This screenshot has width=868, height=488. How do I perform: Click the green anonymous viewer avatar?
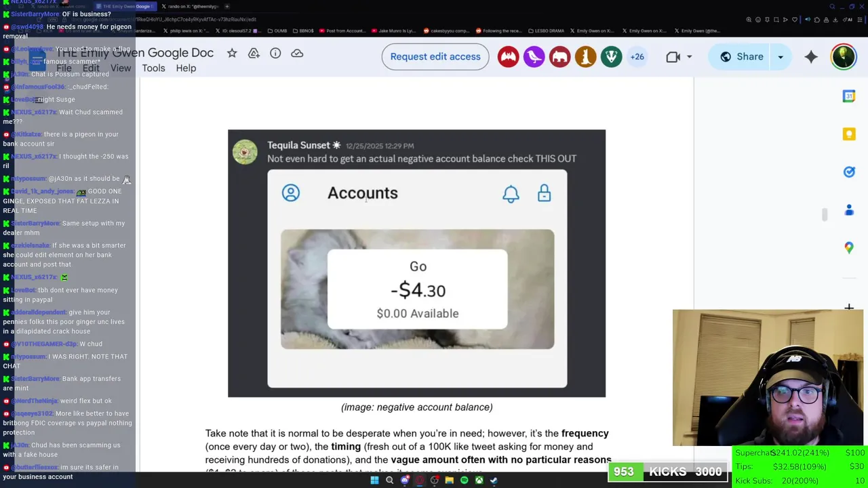pos(611,57)
